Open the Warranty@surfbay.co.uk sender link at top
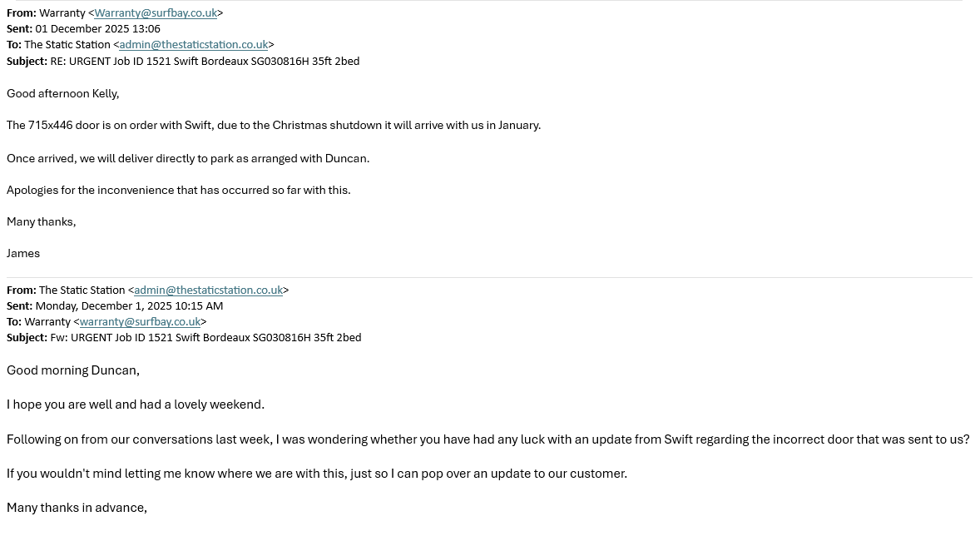Viewport: 980px width, 541px height. 156,13
